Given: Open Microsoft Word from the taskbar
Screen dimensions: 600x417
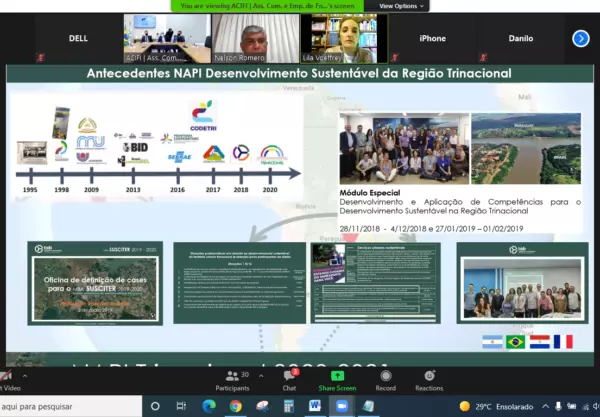Looking at the screenshot, I should point(315,406).
